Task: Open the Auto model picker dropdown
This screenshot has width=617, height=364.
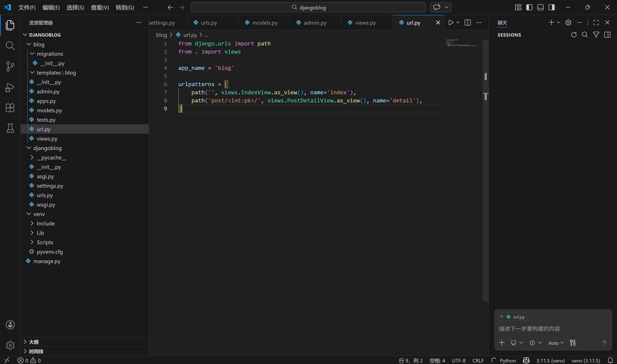Action: (x=556, y=343)
